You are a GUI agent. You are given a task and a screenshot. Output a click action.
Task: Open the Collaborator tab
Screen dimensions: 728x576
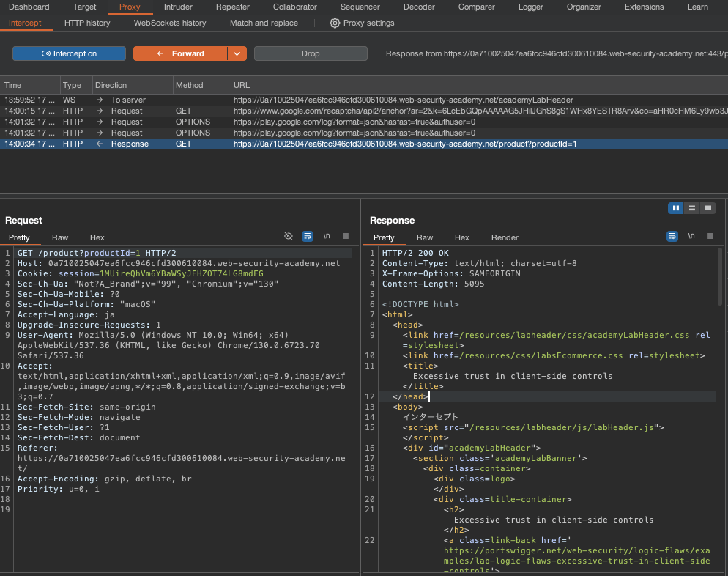[x=295, y=7]
